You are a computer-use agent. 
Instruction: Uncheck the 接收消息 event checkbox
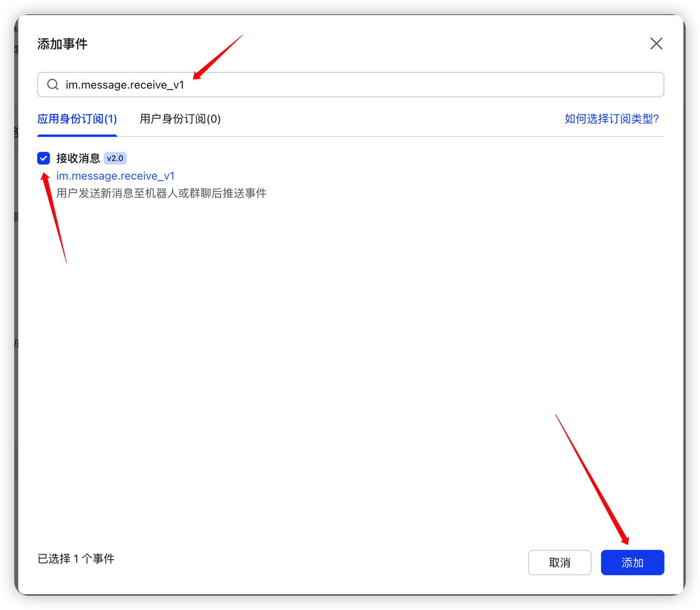44,158
